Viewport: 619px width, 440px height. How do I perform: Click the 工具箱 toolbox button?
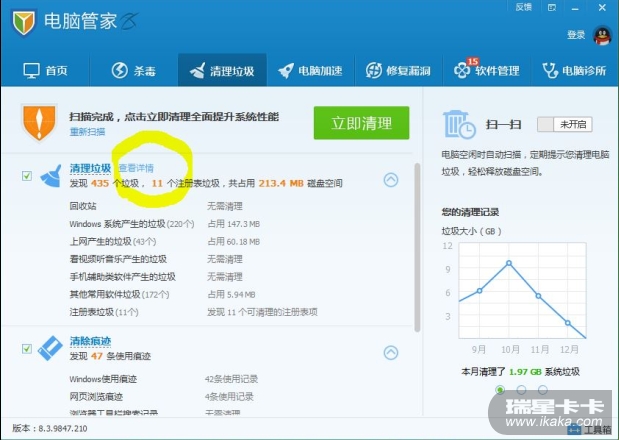click(x=590, y=430)
